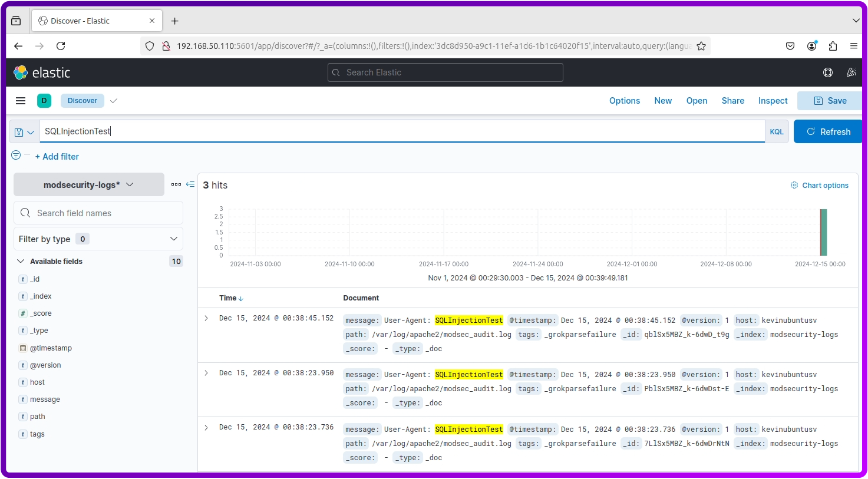The image size is (868, 479).
Task: Select the path field
Action: 37,417
